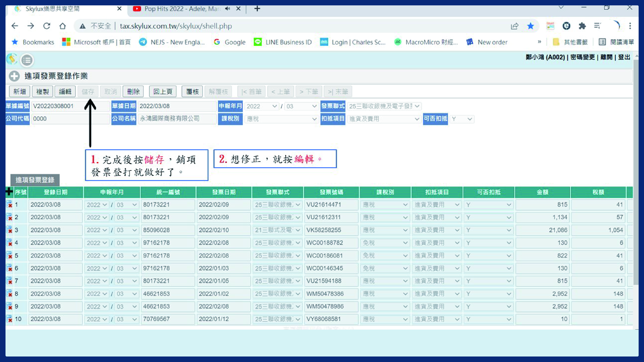The width and height of the screenshot is (644, 362).
Task: Open row 3 發票聯式 dropdown showing 21三聯式
Action: (x=277, y=230)
